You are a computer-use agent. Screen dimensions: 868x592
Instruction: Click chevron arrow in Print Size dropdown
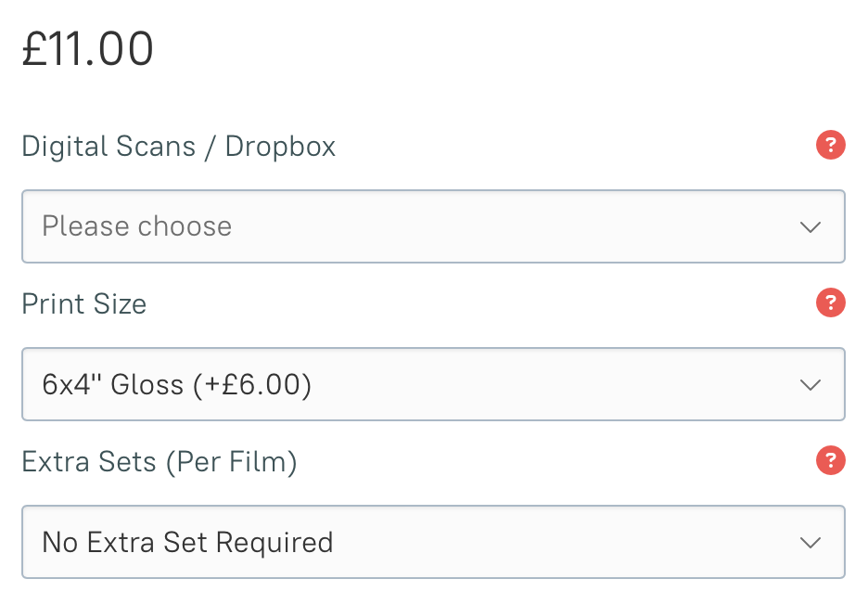coord(811,385)
